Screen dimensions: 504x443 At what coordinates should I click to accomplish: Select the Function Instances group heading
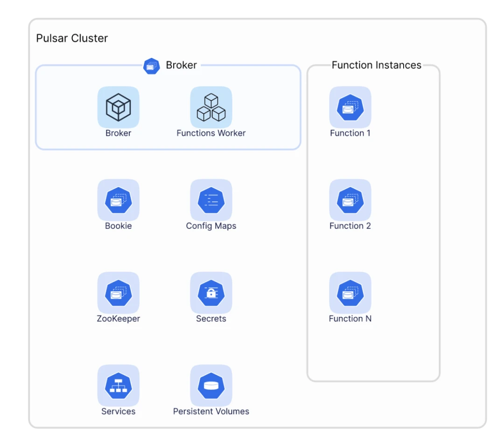pos(376,65)
